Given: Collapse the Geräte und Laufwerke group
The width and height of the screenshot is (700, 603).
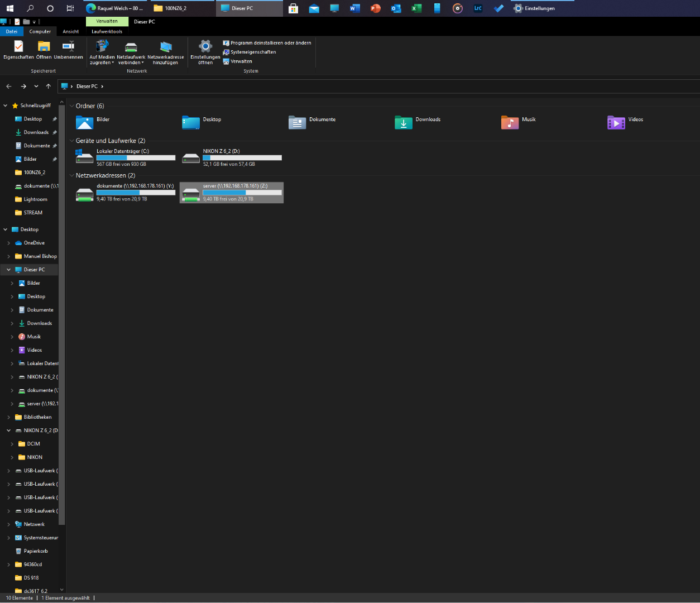Looking at the screenshot, I should pos(71,141).
